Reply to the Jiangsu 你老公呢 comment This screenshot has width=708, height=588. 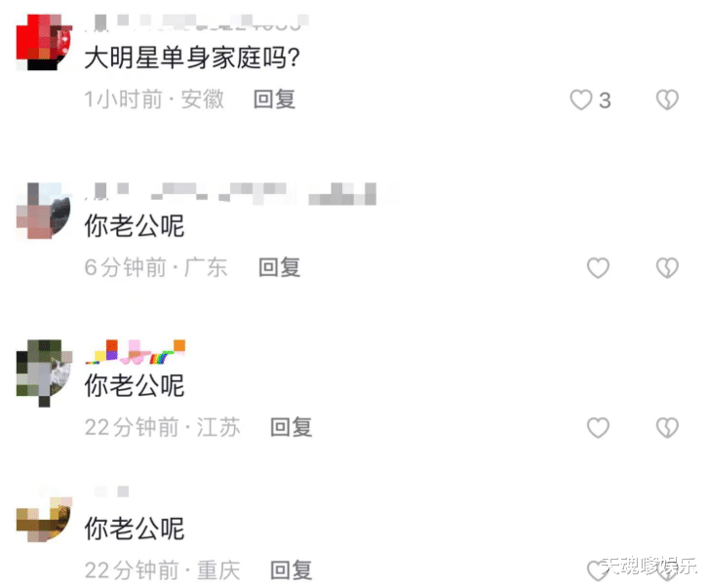[292, 427]
